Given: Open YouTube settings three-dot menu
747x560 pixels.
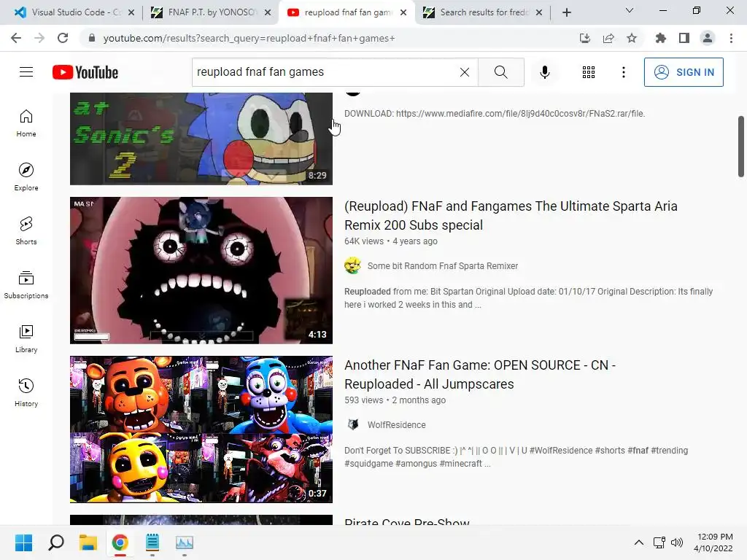Looking at the screenshot, I should tap(624, 72).
